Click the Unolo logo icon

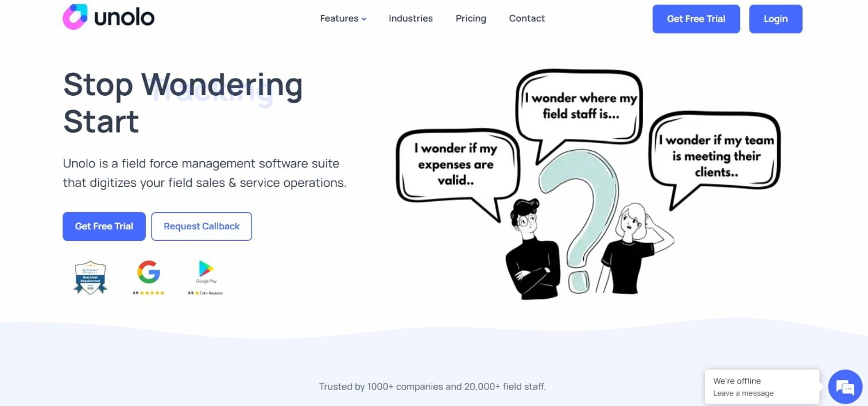tap(75, 17)
